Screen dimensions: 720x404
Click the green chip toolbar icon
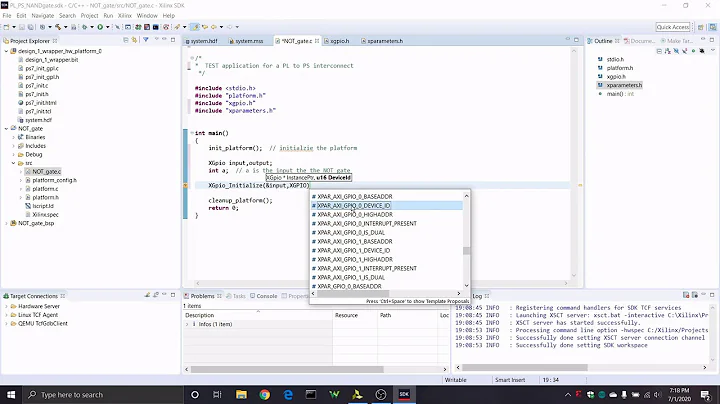click(x=138, y=27)
